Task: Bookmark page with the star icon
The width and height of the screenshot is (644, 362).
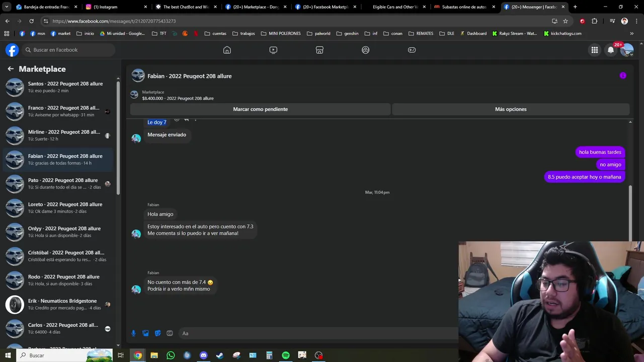Action: click(566, 21)
